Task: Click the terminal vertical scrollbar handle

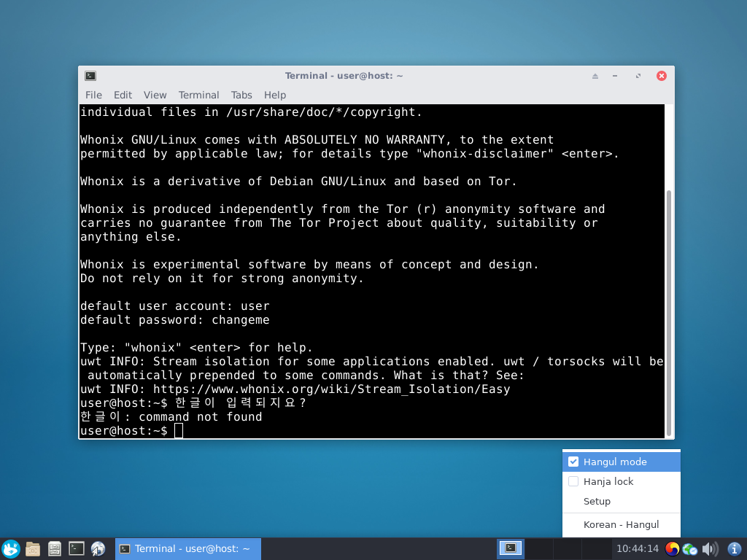Action: (x=669, y=314)
